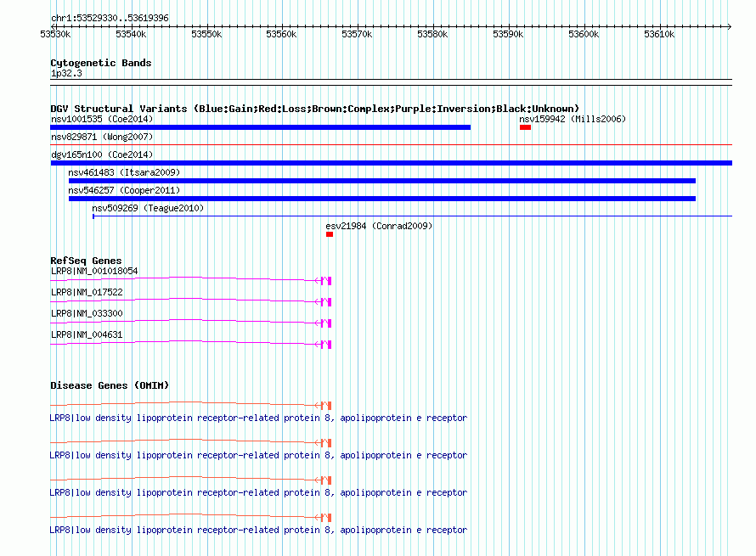756x556 pixels.
Task: Open LRP8|NM_033300 transcript label
Action: click(87, 313)
